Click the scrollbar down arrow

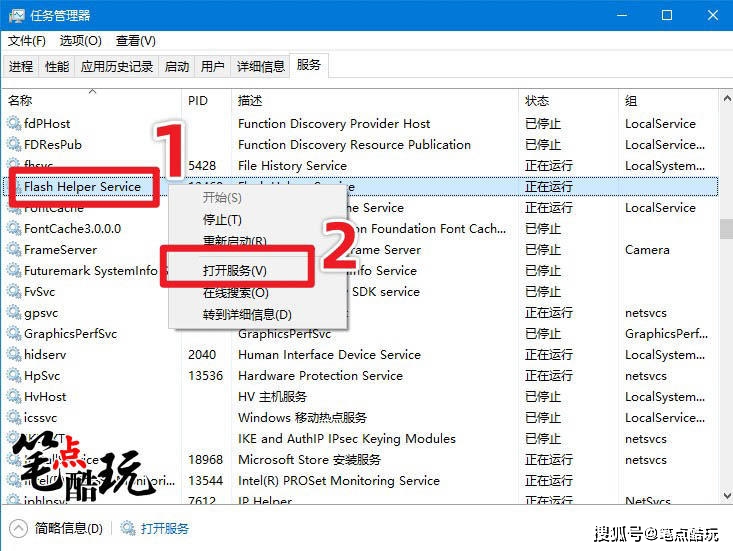pyautogui.click(x=726, y=496)
